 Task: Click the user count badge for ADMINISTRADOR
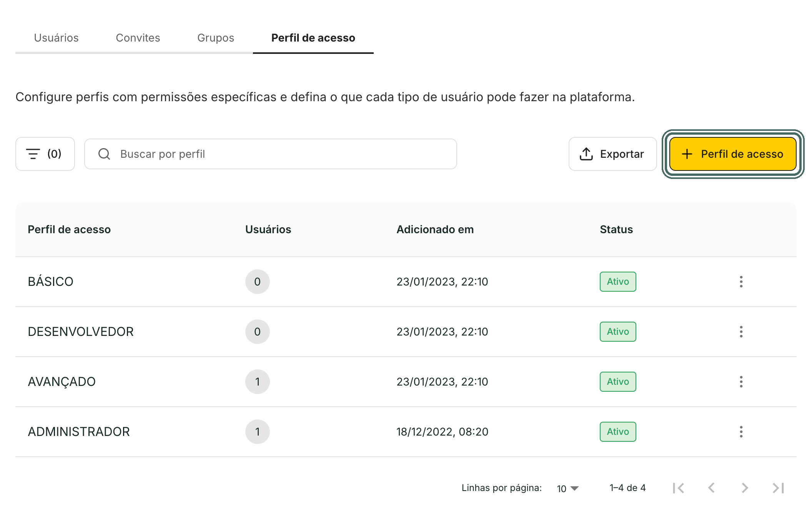tap(258, 432)
